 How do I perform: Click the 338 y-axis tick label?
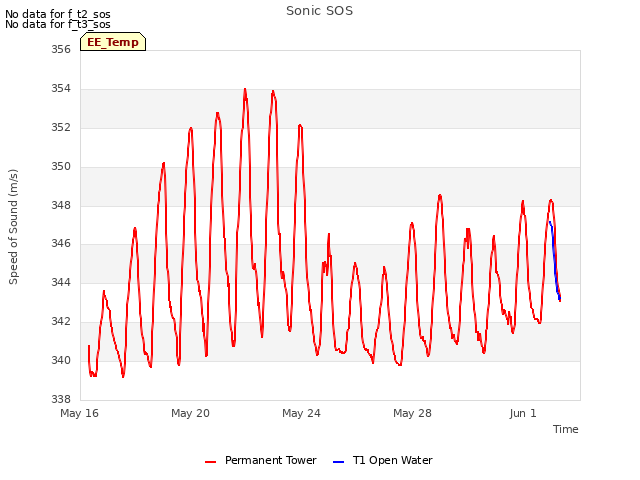pyautogui.click(x=61, y=399)
